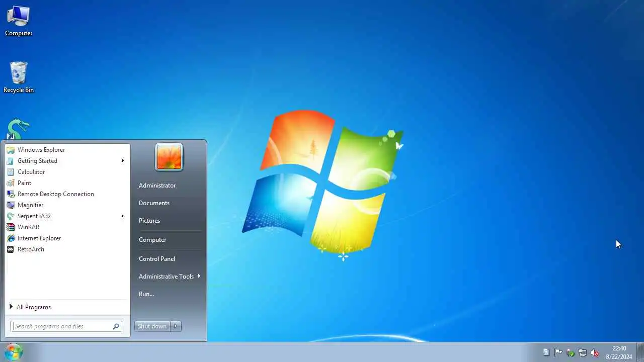The image size is (644, 362).
Task: Launch Paint from Start menu
Action: tap(67, 183)
